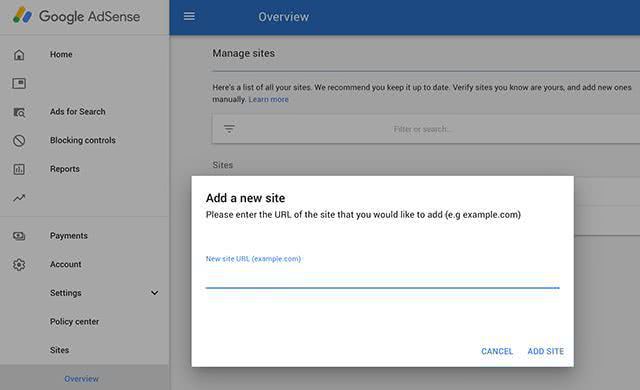Screen dimensions: 640x390
Task: Click the Google AdSense logo
Action: [x=76, y=16]
